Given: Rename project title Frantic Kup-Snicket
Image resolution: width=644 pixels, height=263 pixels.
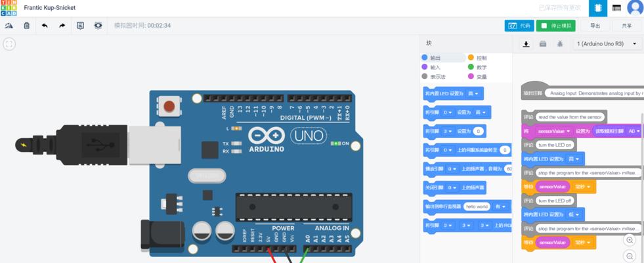Looking at the screenshot, I should pos(50,8).
